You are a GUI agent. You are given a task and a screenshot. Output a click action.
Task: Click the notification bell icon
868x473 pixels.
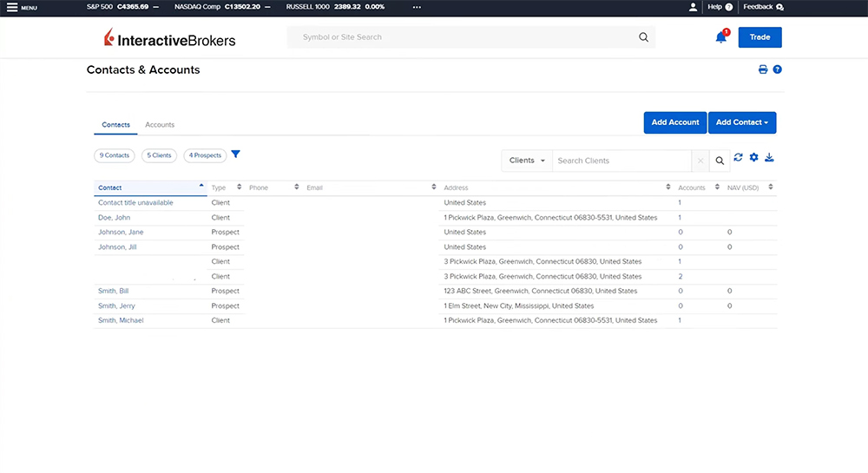click(x=720, y=37)
